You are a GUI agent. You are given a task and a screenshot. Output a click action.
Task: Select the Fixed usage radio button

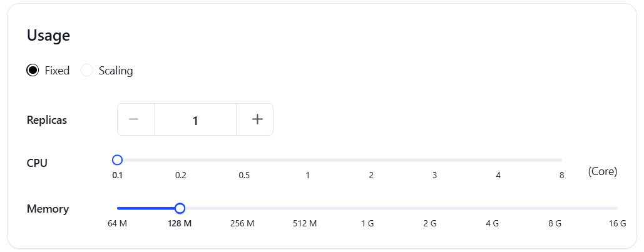33,70
